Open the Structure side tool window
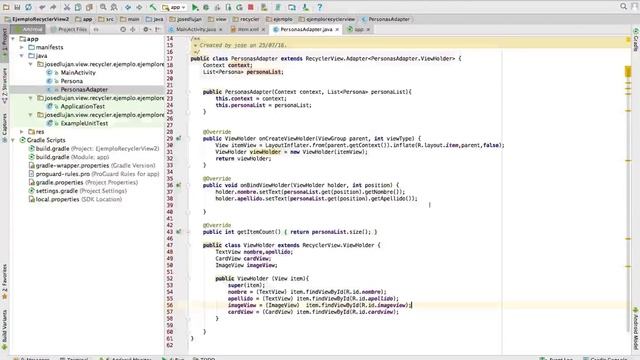This screenshot has width=640, height=360. [x=4, y=86]
